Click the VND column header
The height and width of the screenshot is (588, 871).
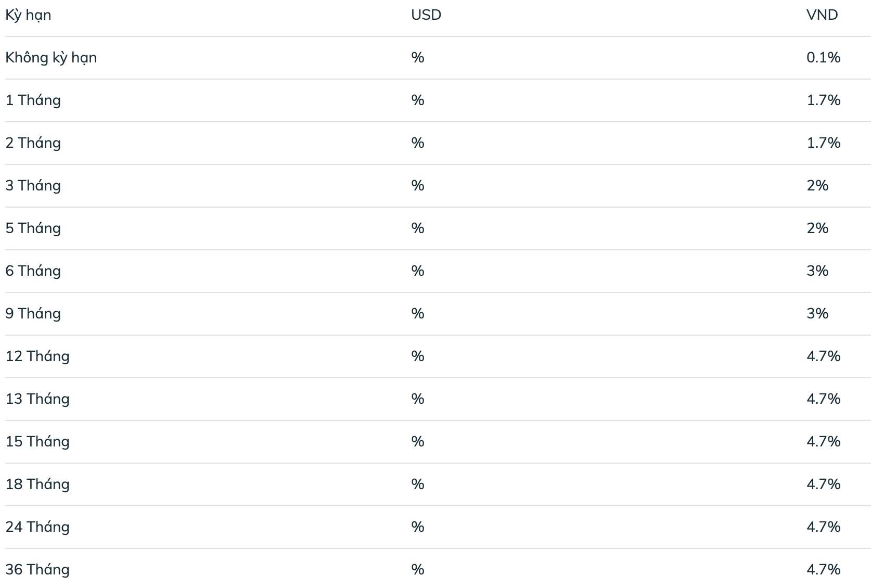[x=822, y=15]
